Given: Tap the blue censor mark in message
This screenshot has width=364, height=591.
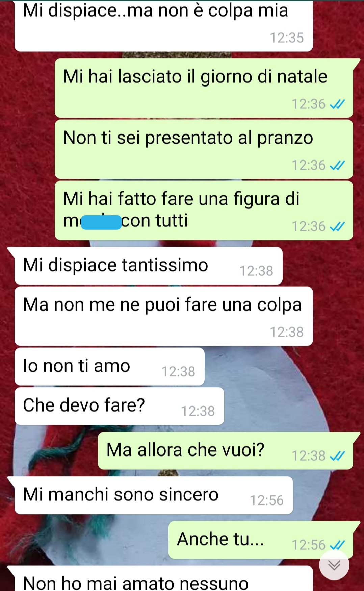Looking at the screenshot, I should point(101,222).
